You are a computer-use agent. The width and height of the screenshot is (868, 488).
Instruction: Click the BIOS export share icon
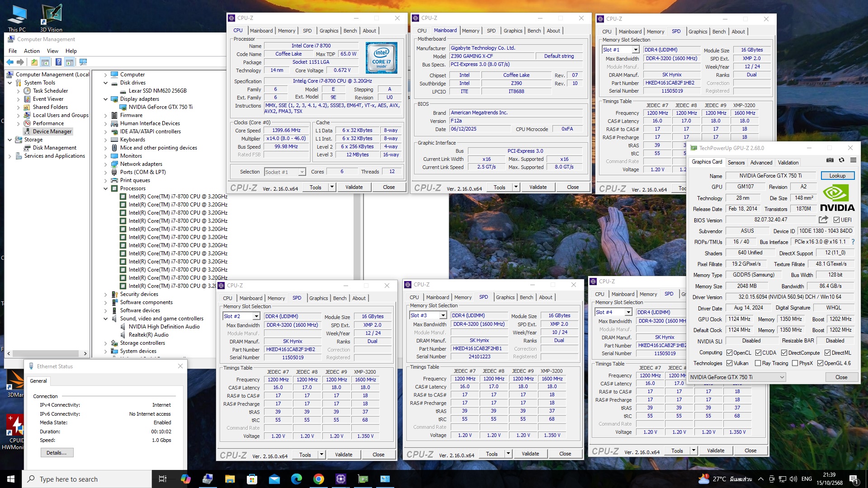823,220
